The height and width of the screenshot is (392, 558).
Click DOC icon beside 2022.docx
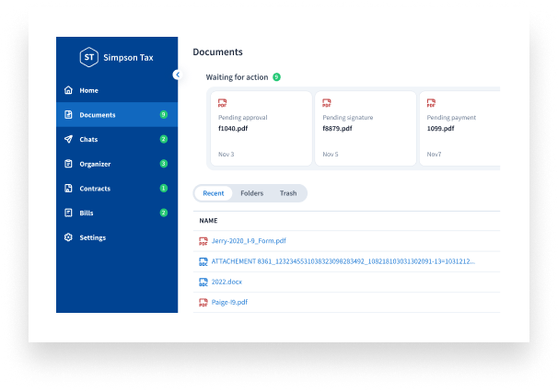[x=203, y=282]
